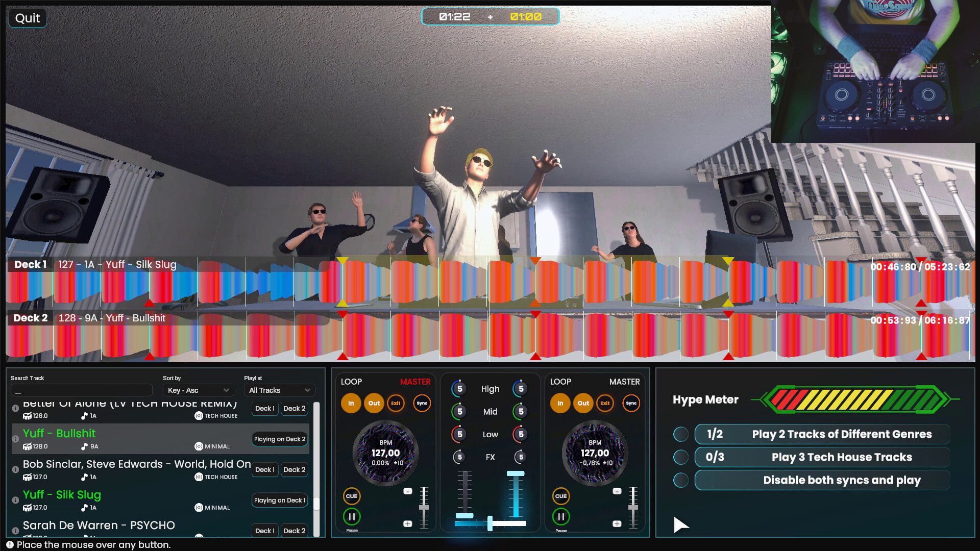Viewport: 980px width, 551px height.
Task: Click the Minimal genre icon on Yuff - Silk Slug
Action: [199, 507]
